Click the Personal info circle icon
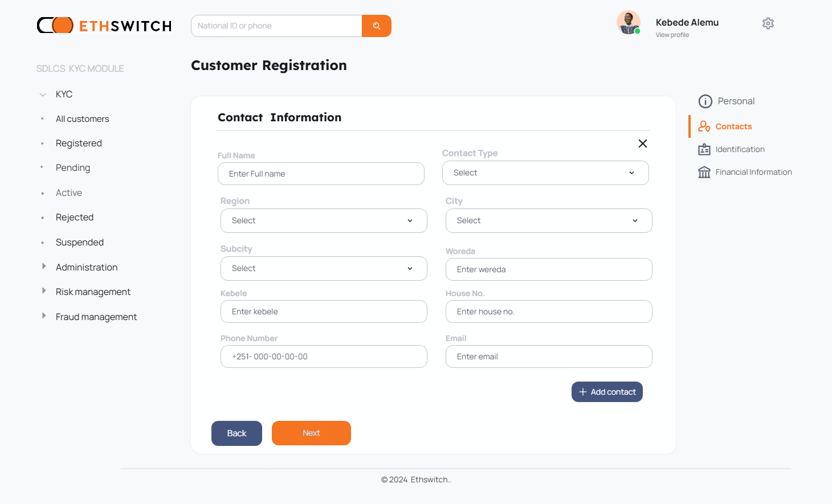The height and width of the screenshot is (504, 832). point(705,101)
